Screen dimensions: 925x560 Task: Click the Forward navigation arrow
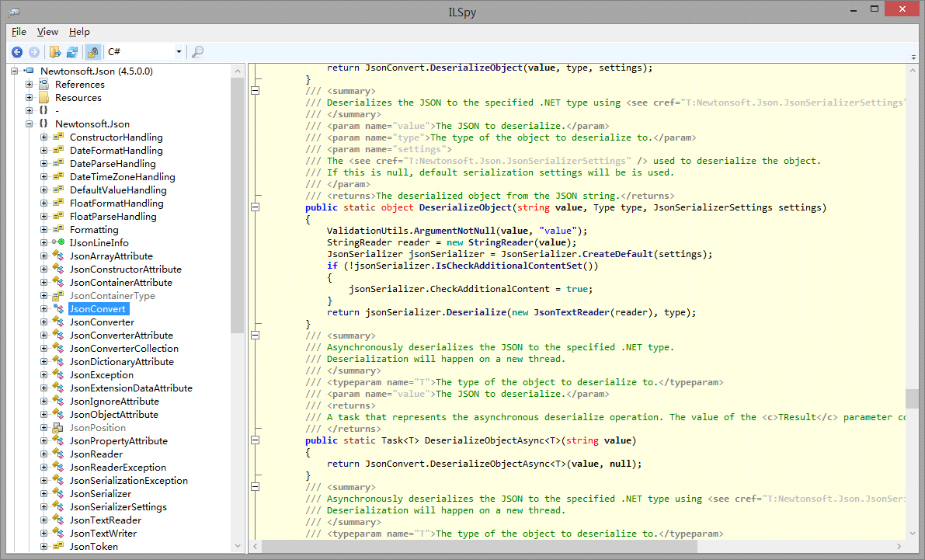[x=34, y=52]
